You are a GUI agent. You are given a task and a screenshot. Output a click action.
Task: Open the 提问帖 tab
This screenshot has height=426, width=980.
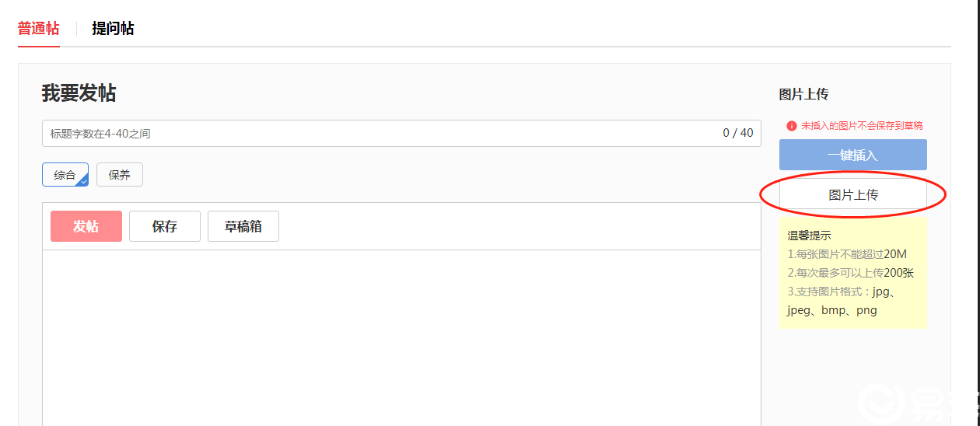click(x=113, y=29)
